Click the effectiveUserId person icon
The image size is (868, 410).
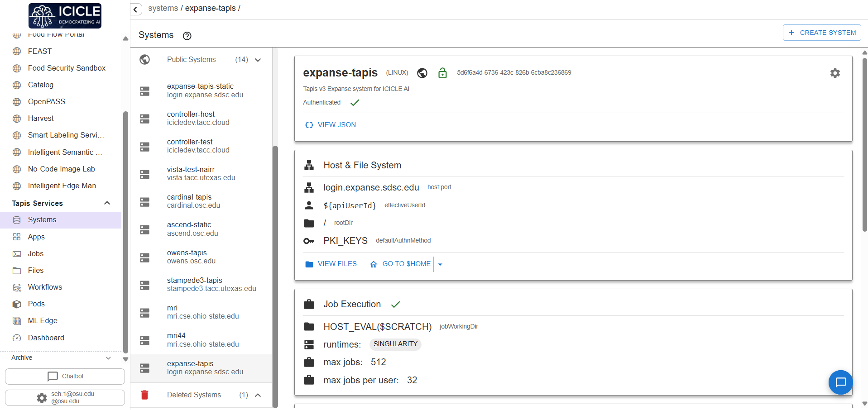coord(309,205)
